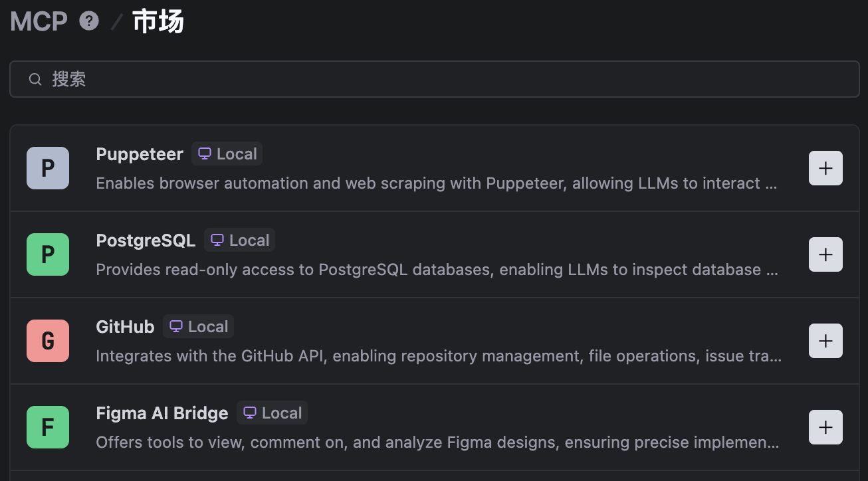
Task: Click the PostgreSQL description text
Action: coord(437,270)
